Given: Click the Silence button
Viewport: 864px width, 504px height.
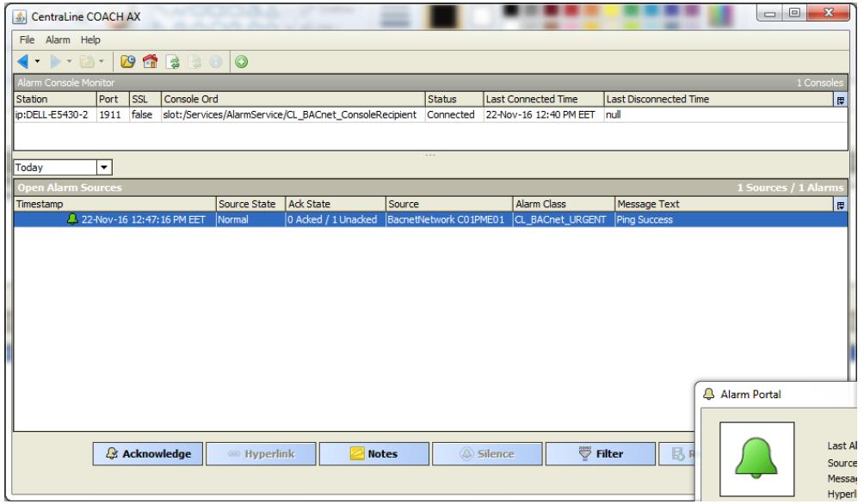Looking at the screenshot, I should pos(488,454).
